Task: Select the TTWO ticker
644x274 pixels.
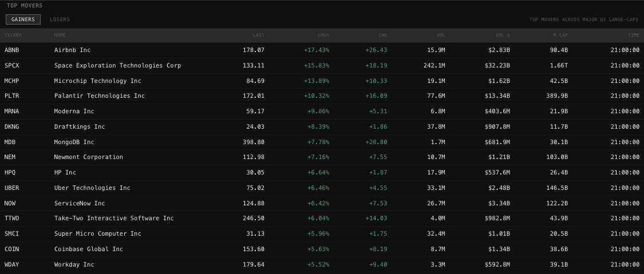Action: pyautogui.click(x=12, y=218)
